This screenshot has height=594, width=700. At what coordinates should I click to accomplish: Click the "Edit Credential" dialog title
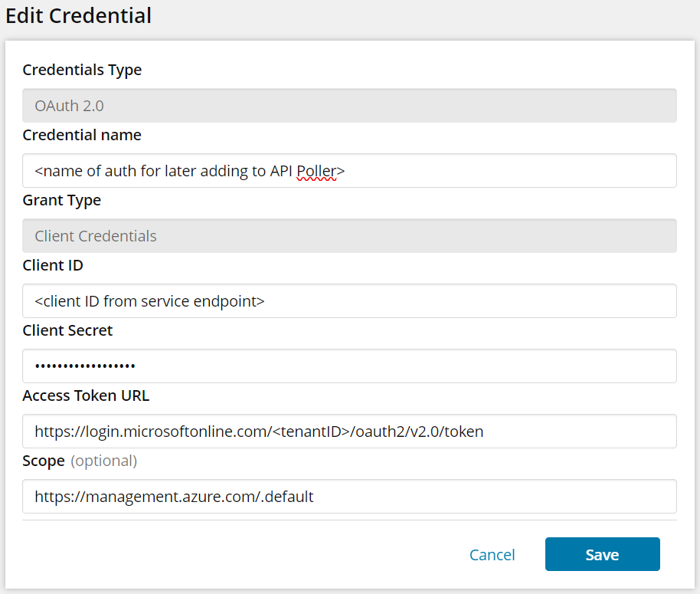[x=78, y=15]
